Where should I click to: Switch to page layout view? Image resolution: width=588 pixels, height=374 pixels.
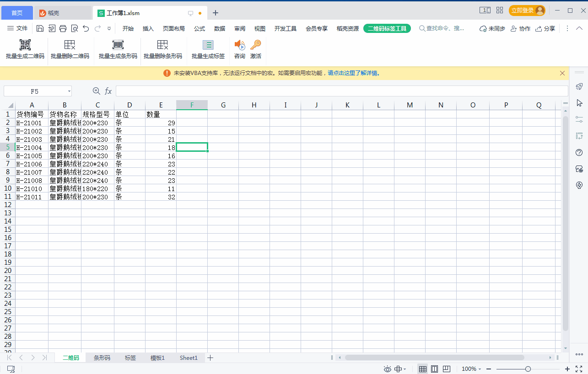pos(435,369)
